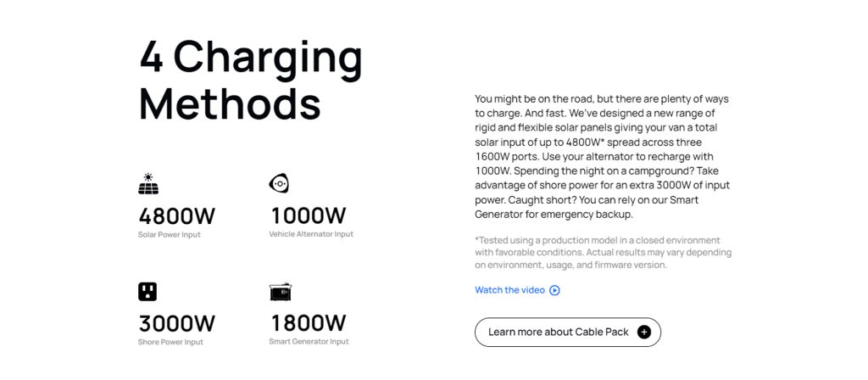This screenshot has width=868, height=380.
Task: Click the Vehicle Alternator Input label
Action: tap(311, 234)
